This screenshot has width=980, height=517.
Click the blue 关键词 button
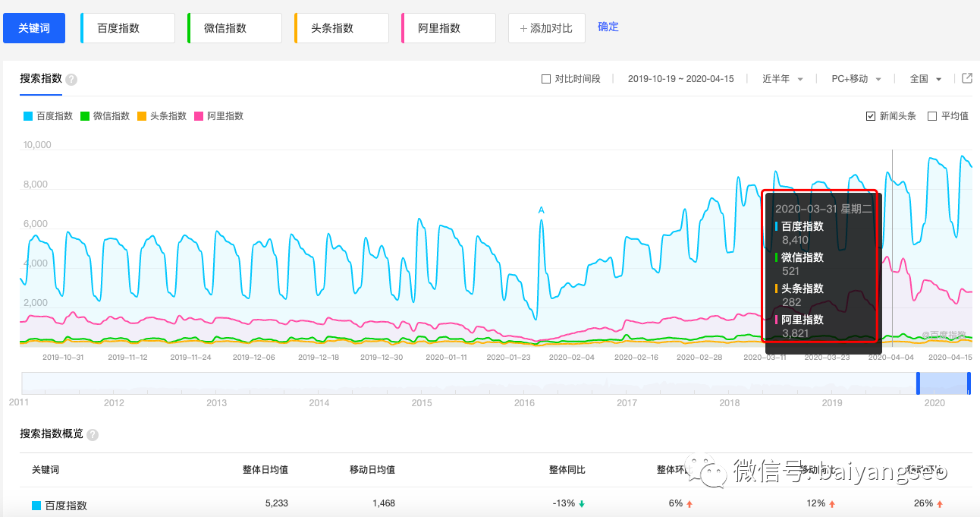tap(34, 28)
